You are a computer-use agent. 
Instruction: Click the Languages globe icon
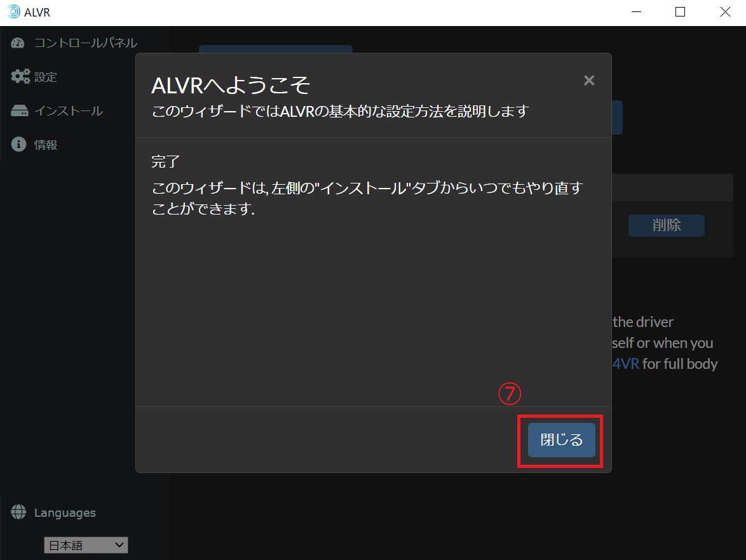[18, 512]
